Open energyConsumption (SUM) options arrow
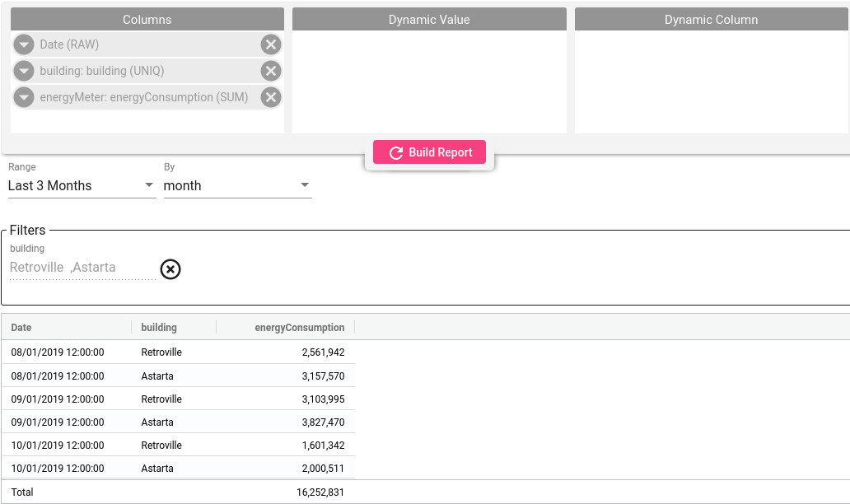 coord(24,97)
